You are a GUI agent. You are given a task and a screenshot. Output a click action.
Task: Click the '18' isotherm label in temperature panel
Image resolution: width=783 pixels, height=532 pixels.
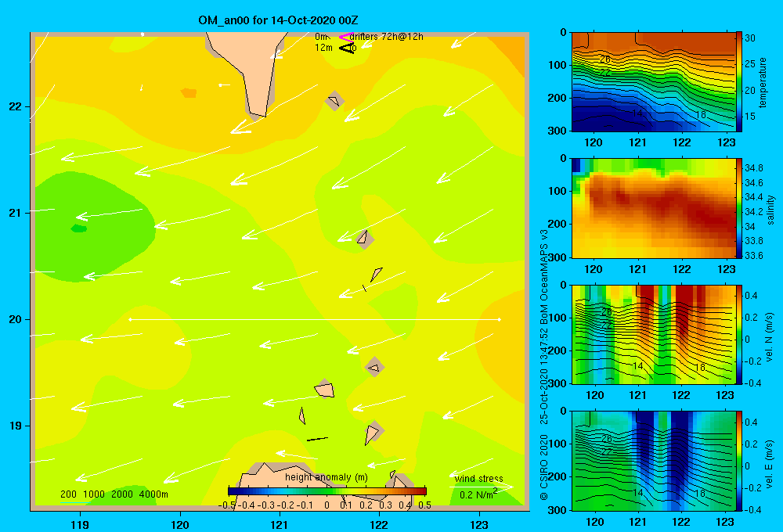[701, 115]
